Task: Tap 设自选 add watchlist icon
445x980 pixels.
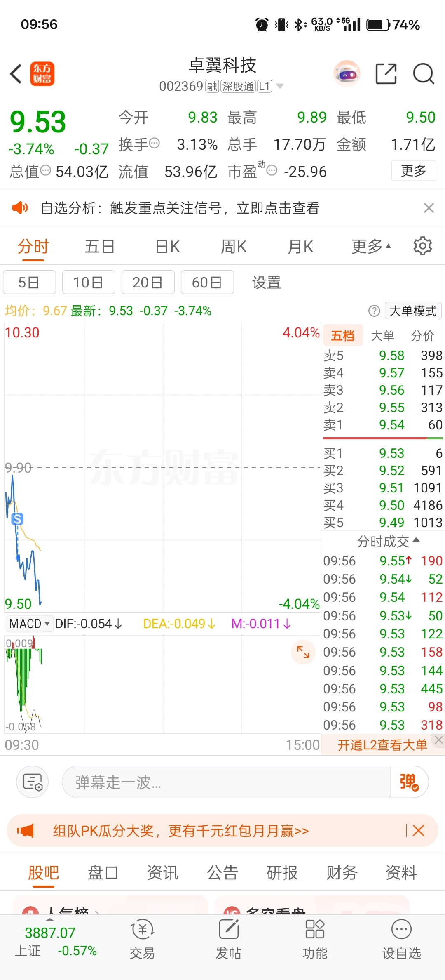Action: (x=402, y=939)
